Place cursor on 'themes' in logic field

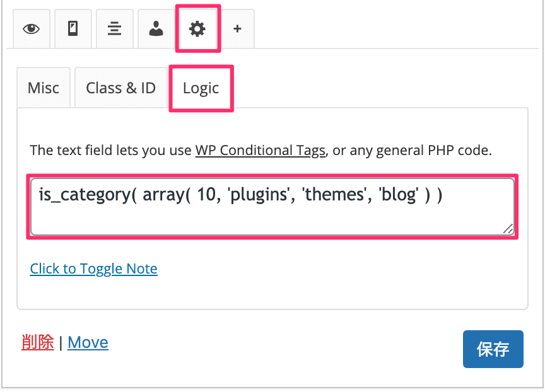[x=334, y=195]
